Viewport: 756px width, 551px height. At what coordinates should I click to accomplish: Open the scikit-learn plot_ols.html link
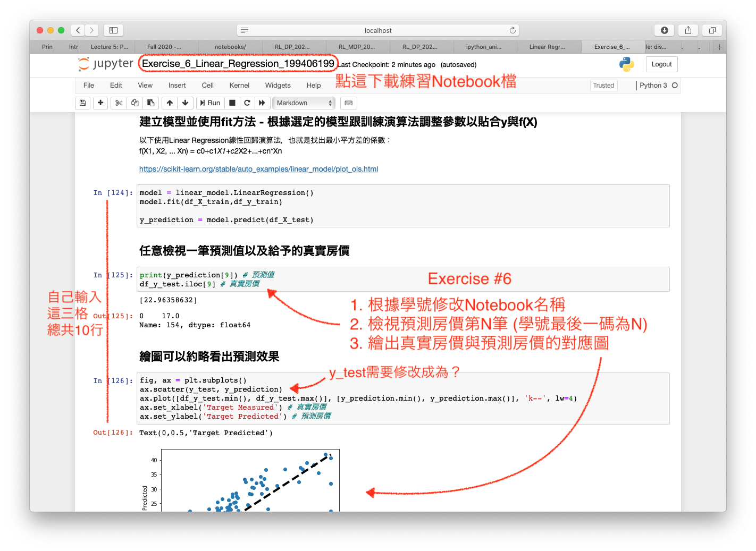(258, 169)
